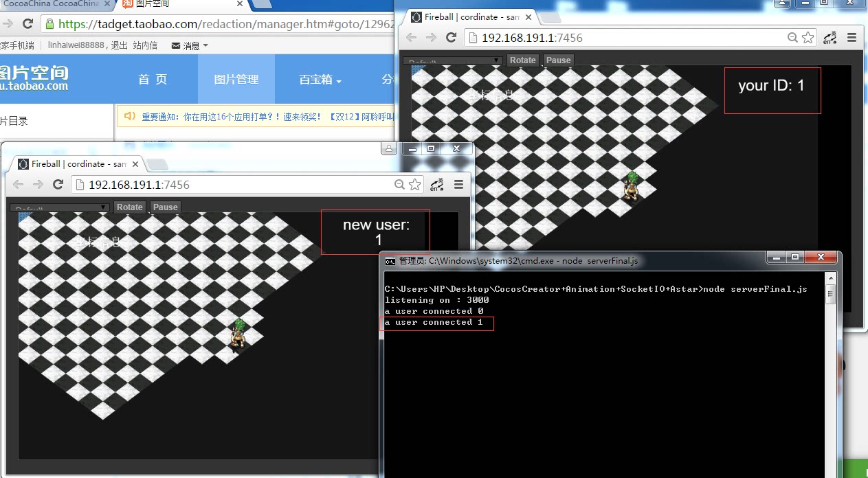Expand the 百宝箱 dropdown menu

(320, 80)
